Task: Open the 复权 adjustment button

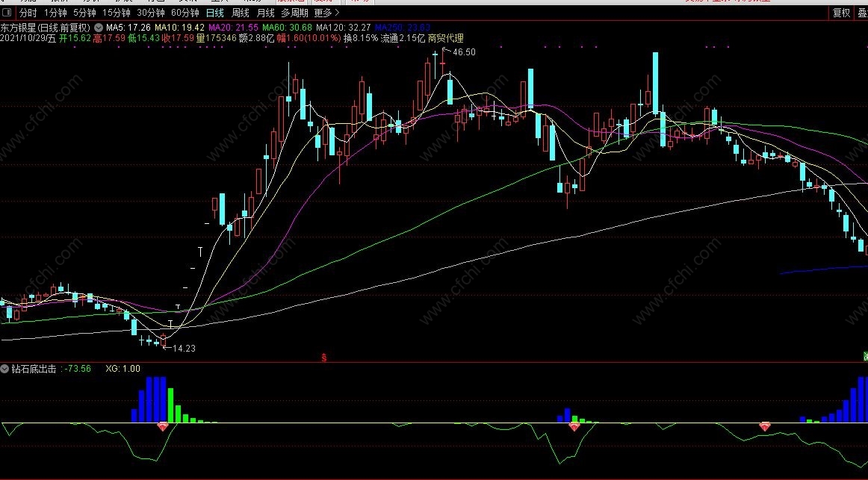Action: [x=841, y=13]
